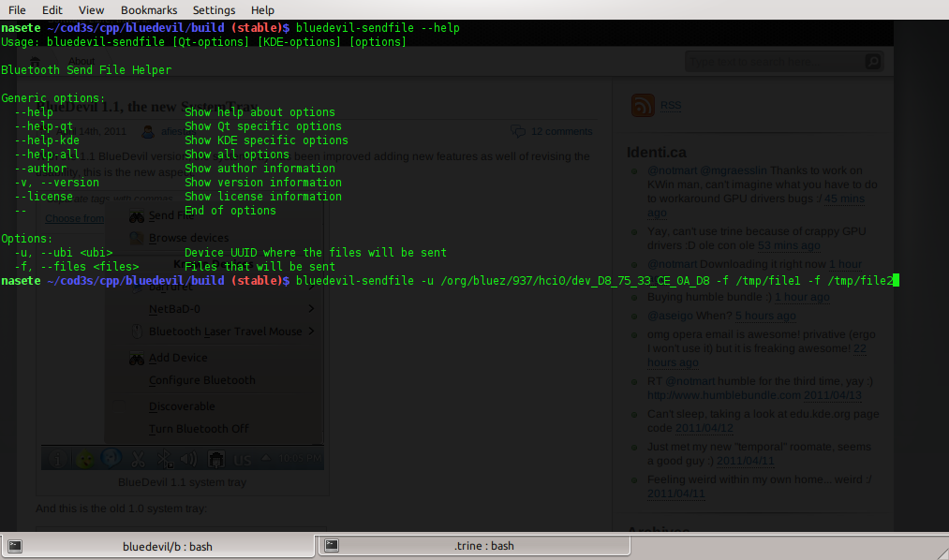Click 'End of options' in the terminal
Screen dimensions: 949x560
[x=230, y=211]
